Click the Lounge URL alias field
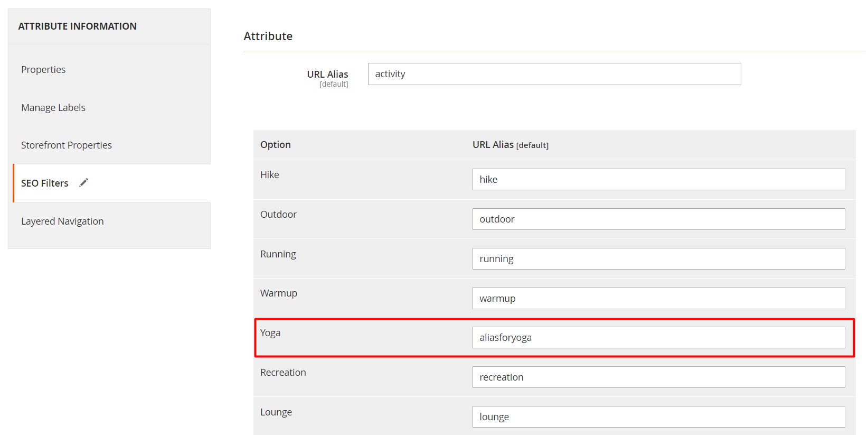Screen dimensions: 868x435 click(x=658, y=417)
